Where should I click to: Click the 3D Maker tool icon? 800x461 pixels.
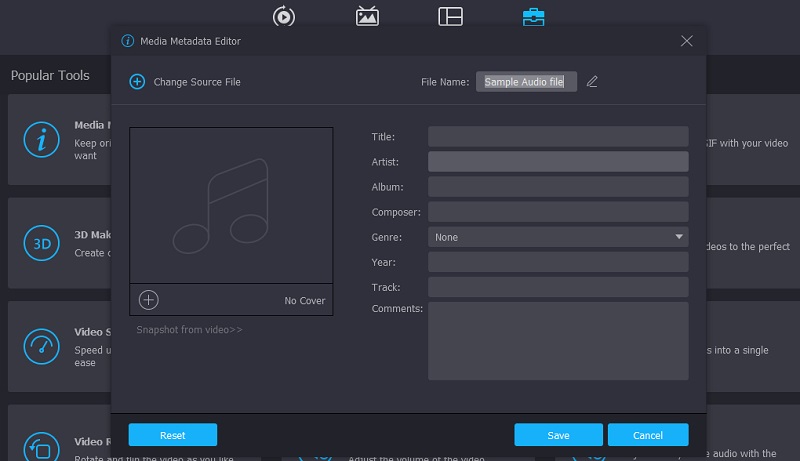41,243
